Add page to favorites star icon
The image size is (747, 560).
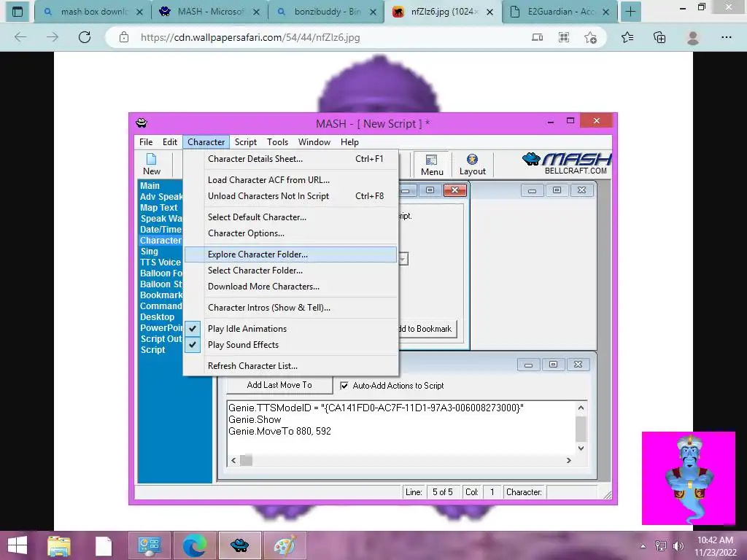[x=590, y=37]
